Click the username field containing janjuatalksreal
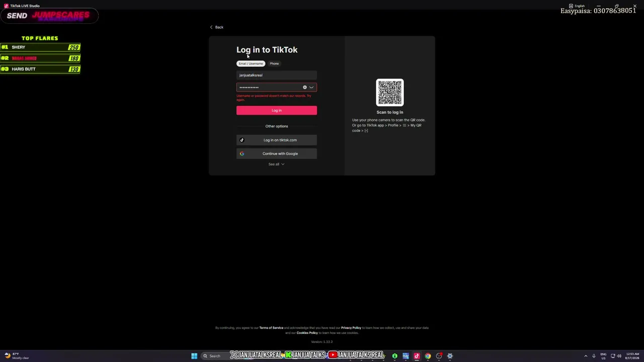This screenshot has height=362, width=644. (x=277, y=75)
